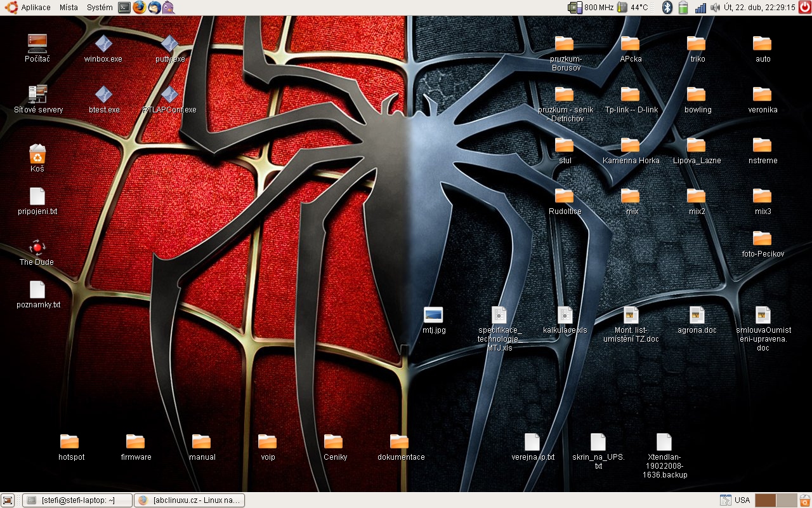The height and width of the screenshot is (508, 812).
Task: Select btest.exe on desktop
Action: pyautogui.click(x=103, y=100)
